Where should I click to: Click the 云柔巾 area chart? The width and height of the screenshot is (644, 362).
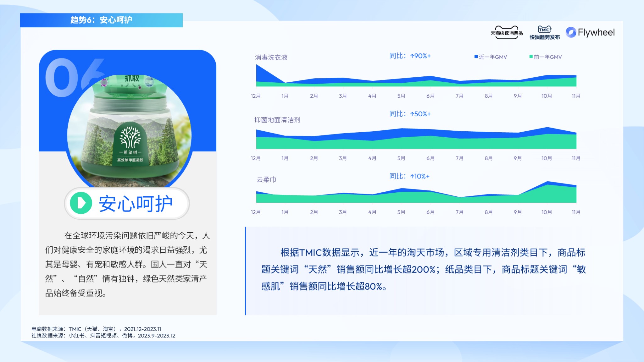[416, 192]
